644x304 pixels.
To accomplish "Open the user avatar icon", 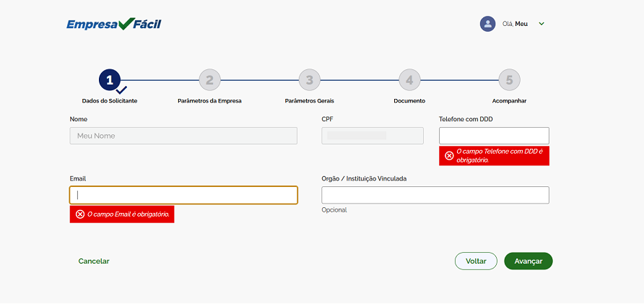I will click(x=487, y=24).
